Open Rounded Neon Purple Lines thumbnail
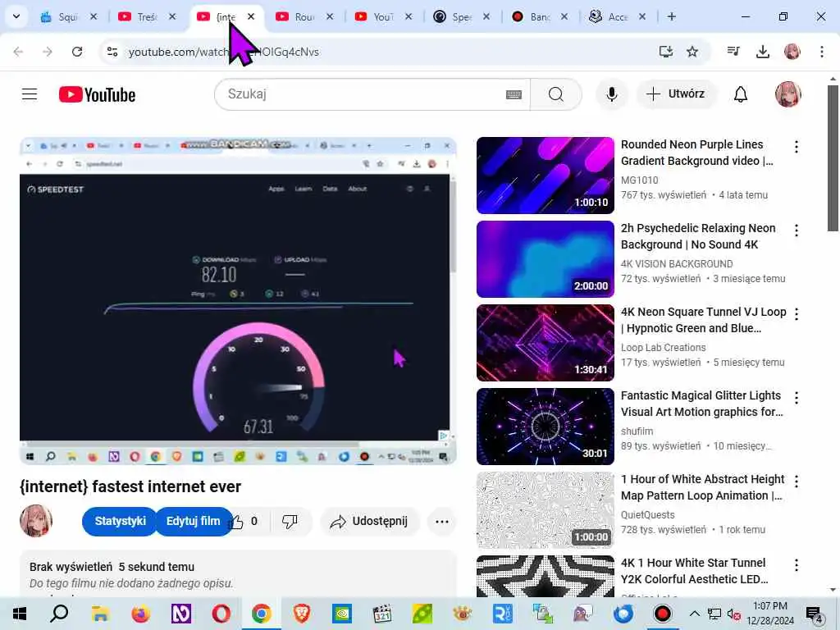The image size is (840, 630). (545, 176)
